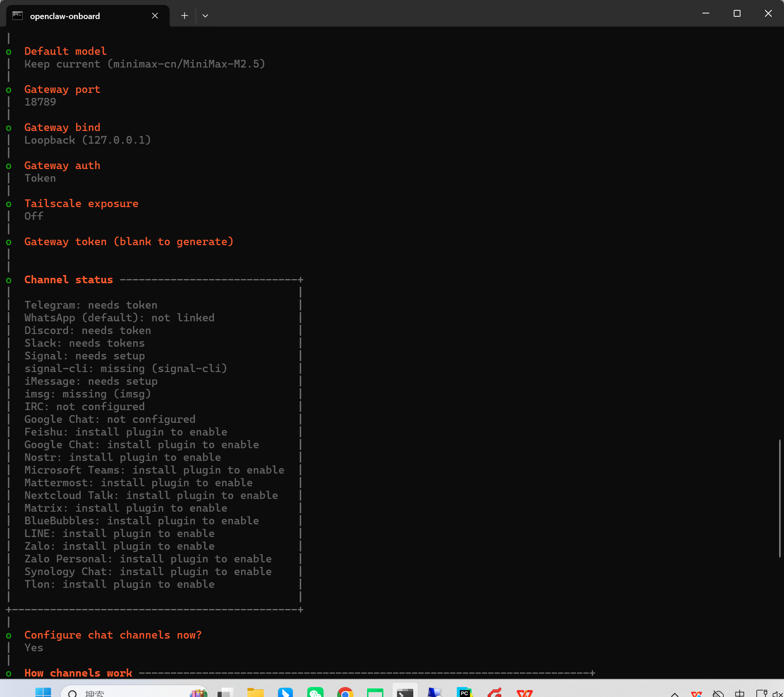
Task: Open a new terminal tab with plus button
Action: [x=184, y=15]
